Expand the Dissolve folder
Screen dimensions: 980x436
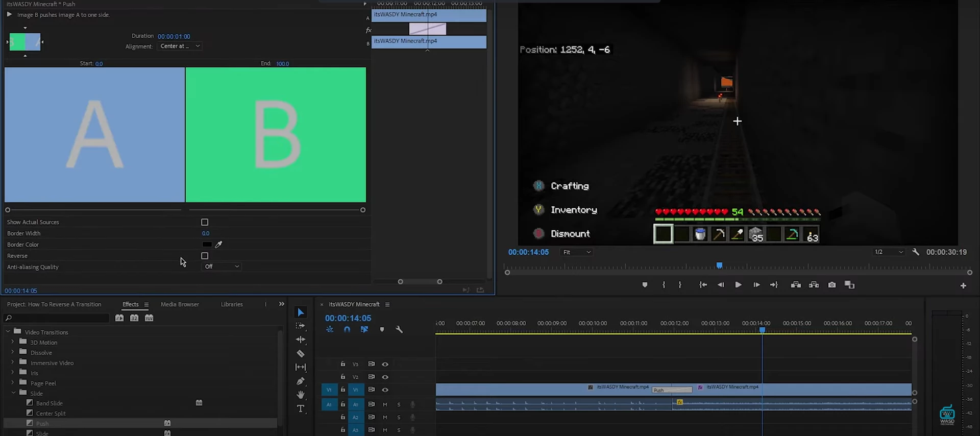pos(13,352)
